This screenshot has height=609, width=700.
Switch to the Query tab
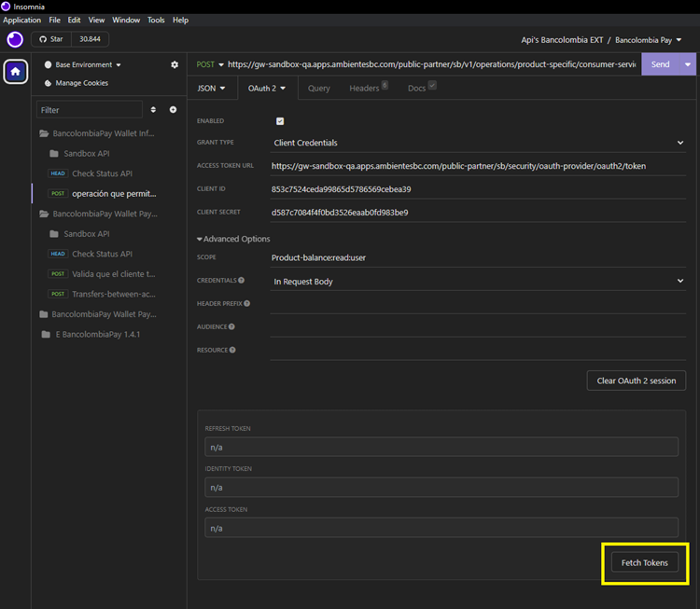319,89
